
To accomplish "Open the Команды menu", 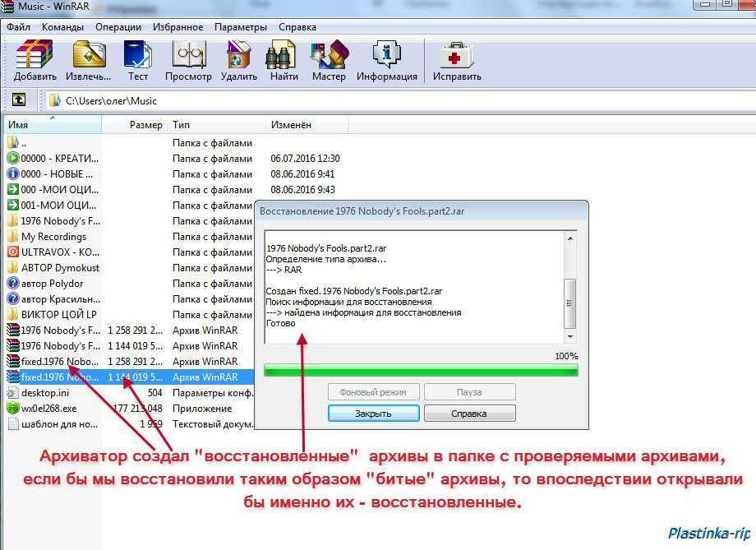I will (x=62, y=27).
